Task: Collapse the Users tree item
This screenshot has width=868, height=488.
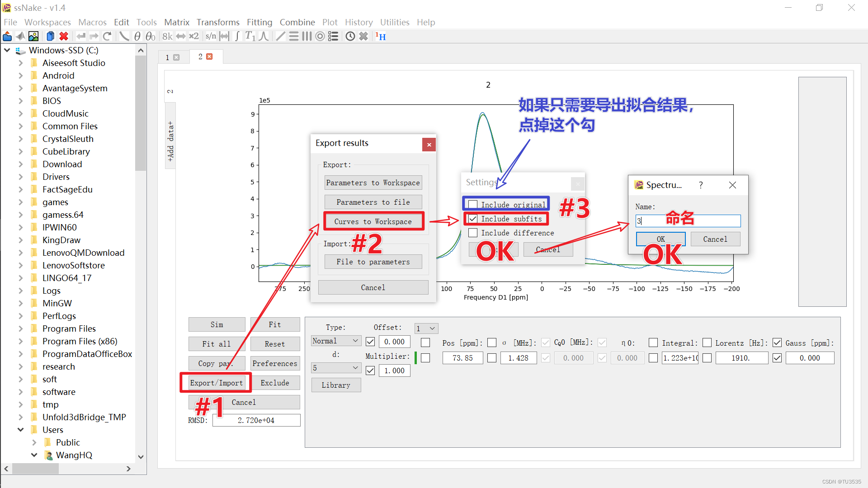Action: pyautogui.click(x=20, y=429)
